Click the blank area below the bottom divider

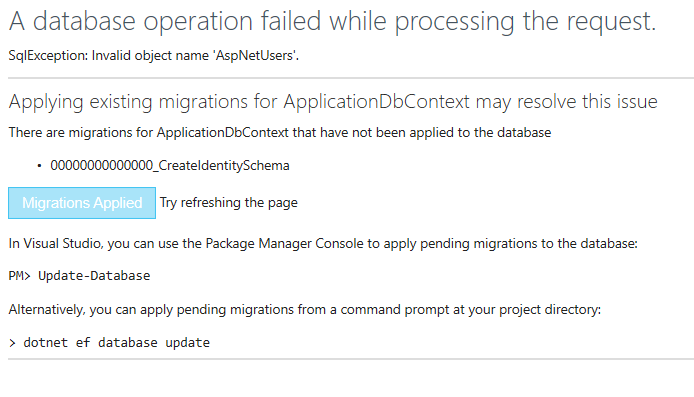tap(347, 379)
